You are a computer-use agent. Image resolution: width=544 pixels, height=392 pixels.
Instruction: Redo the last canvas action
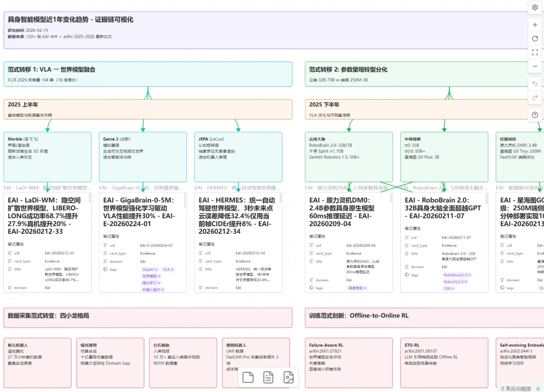point(534,97)
